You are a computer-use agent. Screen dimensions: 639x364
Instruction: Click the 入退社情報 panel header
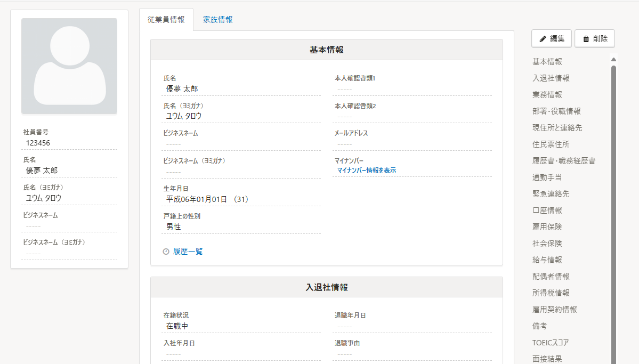(x=326, y=287)
